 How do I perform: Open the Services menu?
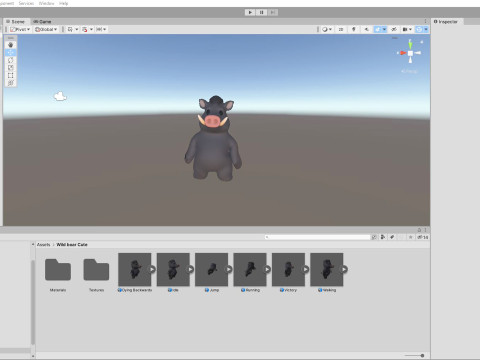click(x=26, y=3)
